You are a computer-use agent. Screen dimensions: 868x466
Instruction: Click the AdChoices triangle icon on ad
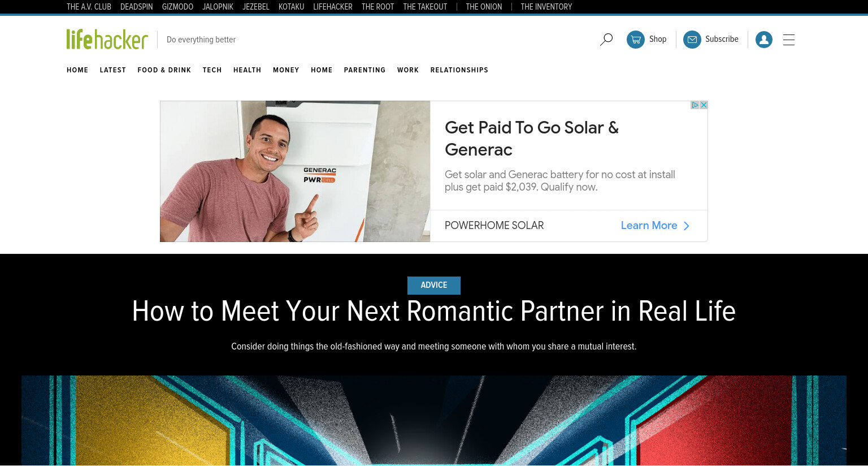click(695, 105)
